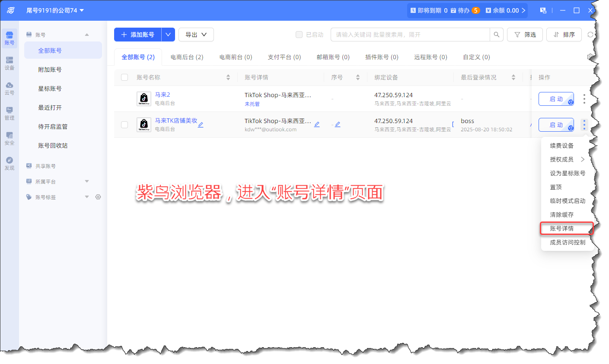The width and height of the screenshot is (609, 364).
Task: Click the keyword search input field
Action: (x=410, y=35)
